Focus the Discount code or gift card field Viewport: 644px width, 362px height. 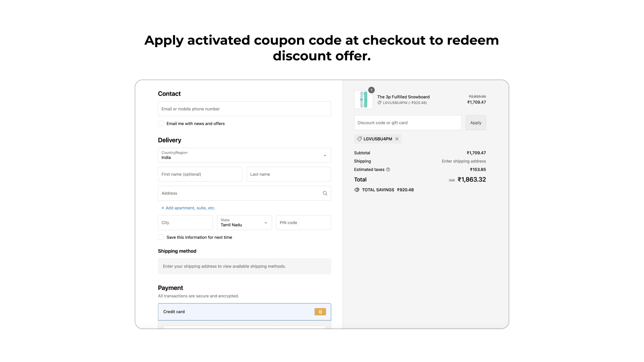tap(407, 123)
